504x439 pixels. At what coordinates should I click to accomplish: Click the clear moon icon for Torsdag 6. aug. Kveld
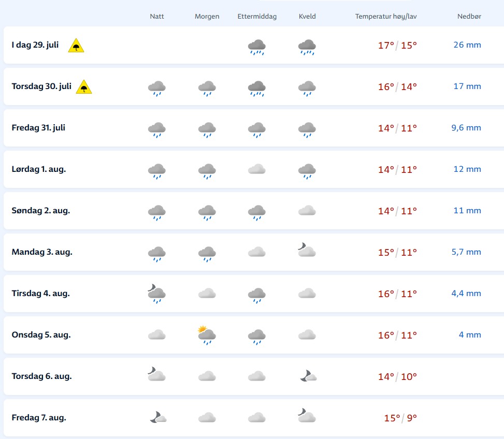pos(309,376)
